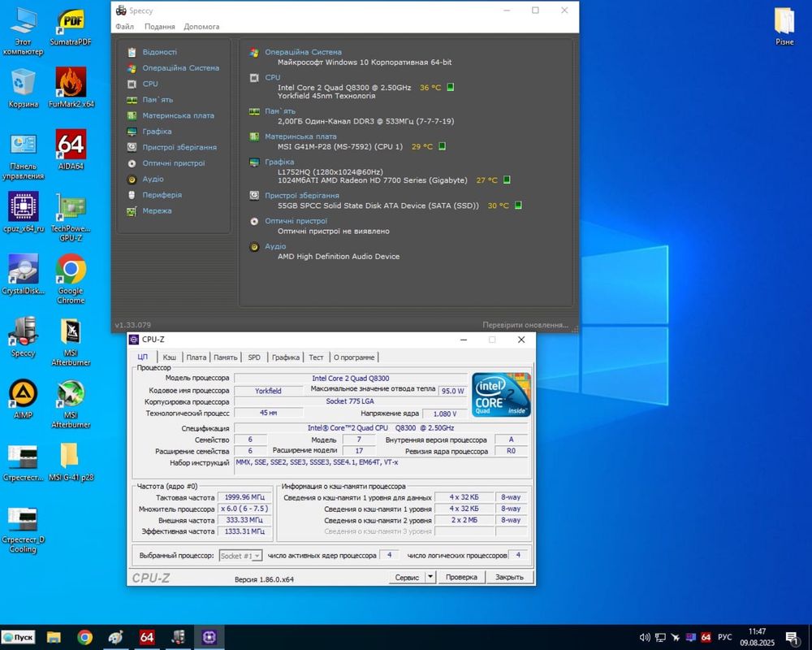812x650 pixels.
Task: Open CrystalDisk desktop icon
Action: tap(24, 274)
